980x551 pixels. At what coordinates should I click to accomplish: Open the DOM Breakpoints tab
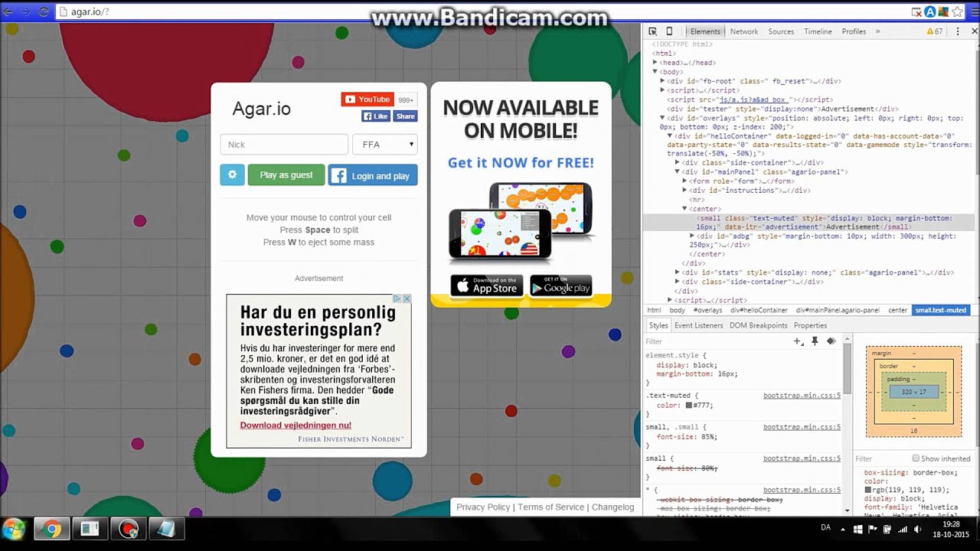pos(758,325)
